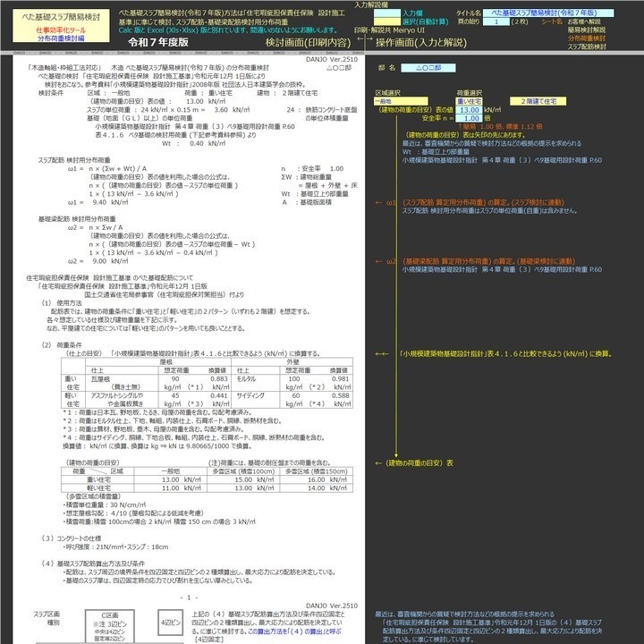Select the 0.981 converted value for モルタル
The image size is (644, 644).
click(x=341, y=379)
